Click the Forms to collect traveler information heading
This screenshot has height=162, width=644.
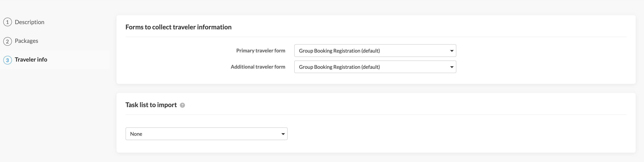178,27
